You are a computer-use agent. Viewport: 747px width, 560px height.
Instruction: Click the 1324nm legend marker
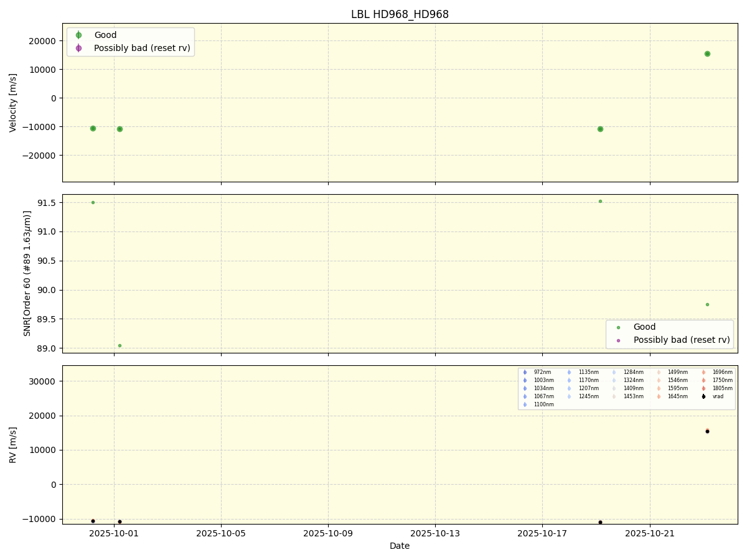(614, 380)
